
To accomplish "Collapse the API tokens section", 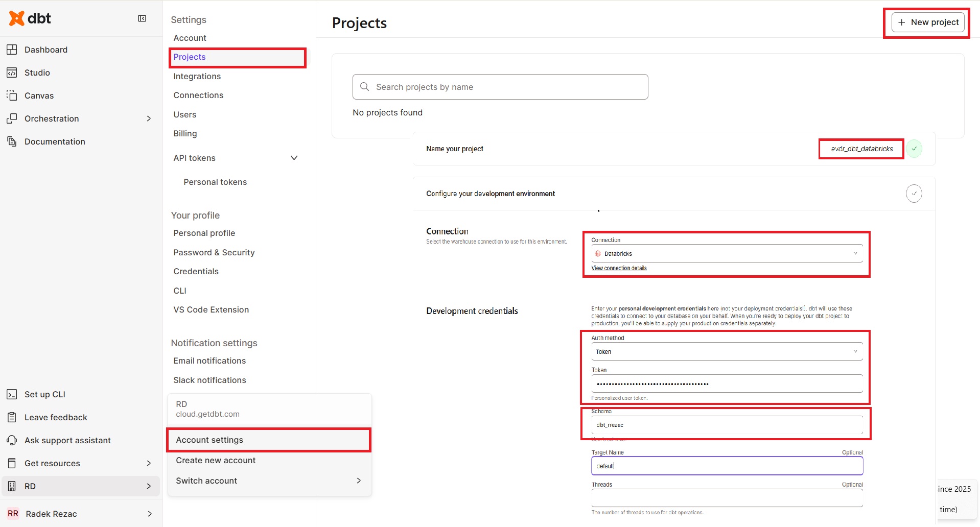I will point(294,158).
